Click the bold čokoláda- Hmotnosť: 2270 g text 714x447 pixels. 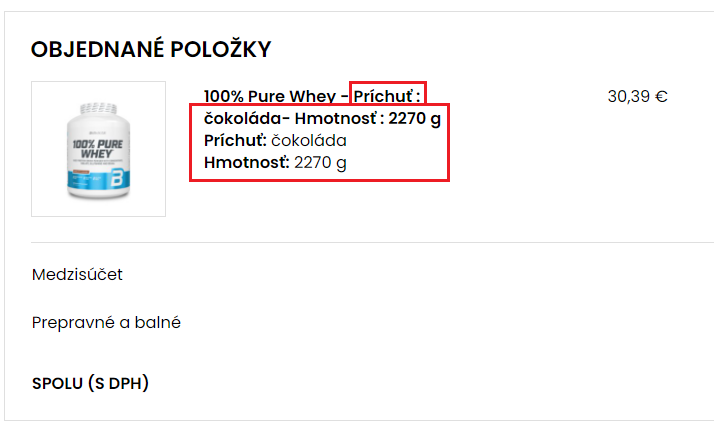(x=322, y=118)
